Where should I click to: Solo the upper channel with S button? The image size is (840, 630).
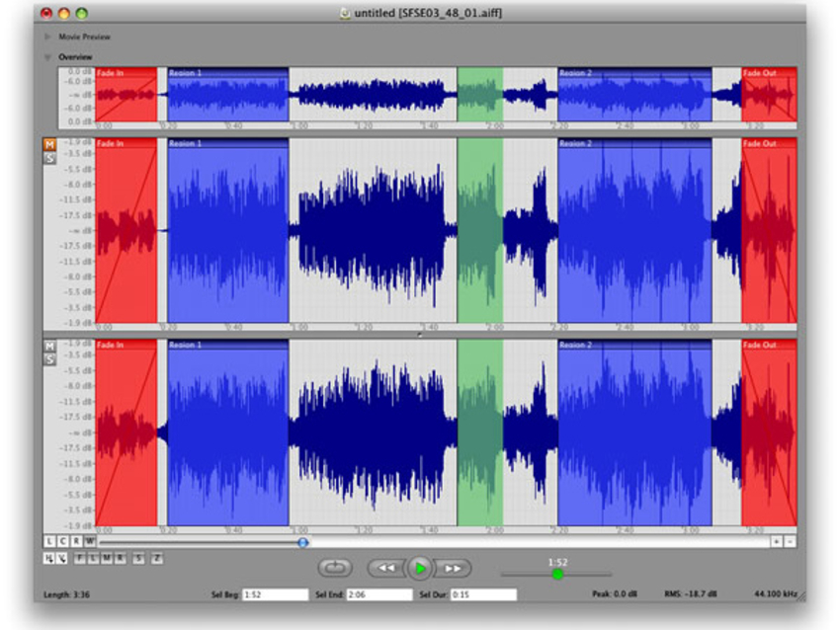49,158
